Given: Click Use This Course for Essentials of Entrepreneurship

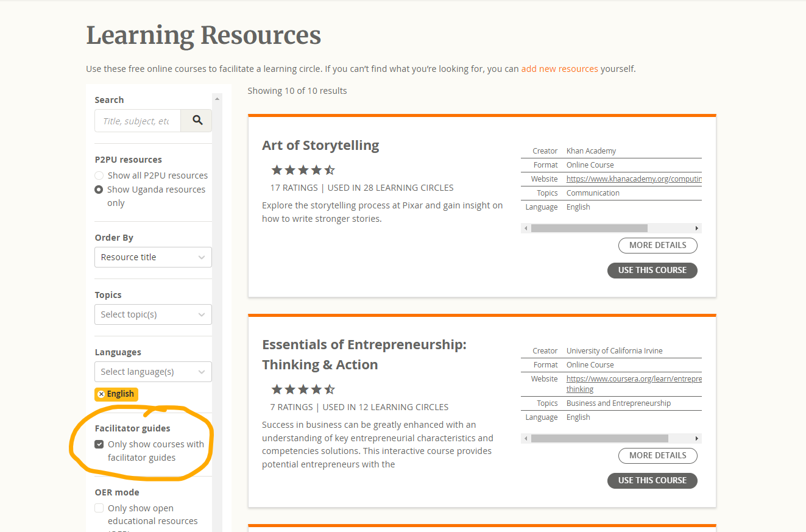Looking at the screenshot, I should point(652,480).
